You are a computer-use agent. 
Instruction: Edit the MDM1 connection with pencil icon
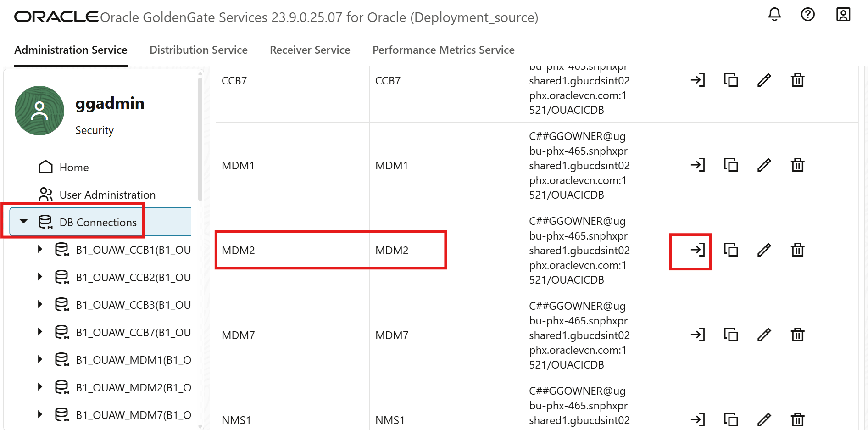tap(764, 165)
